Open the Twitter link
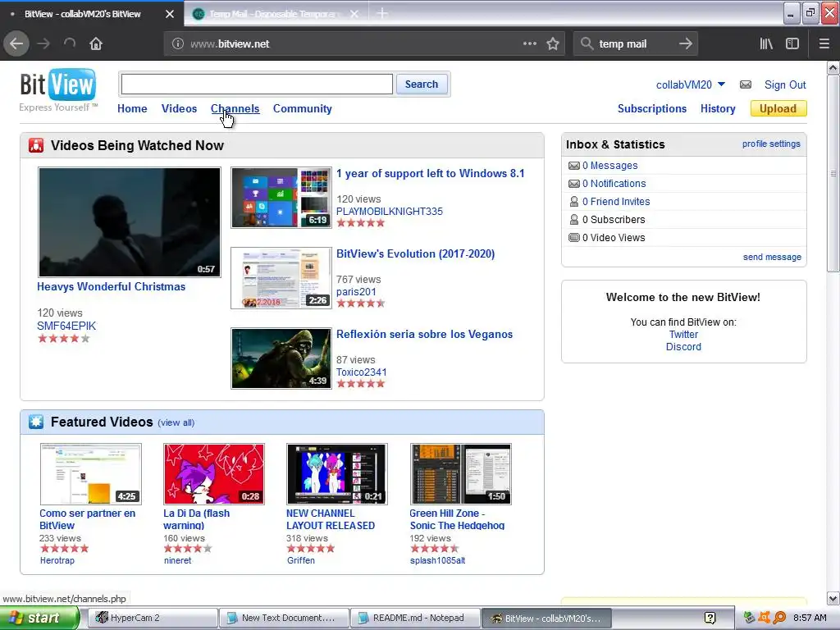The image size is (840, 630). point(683,335)
